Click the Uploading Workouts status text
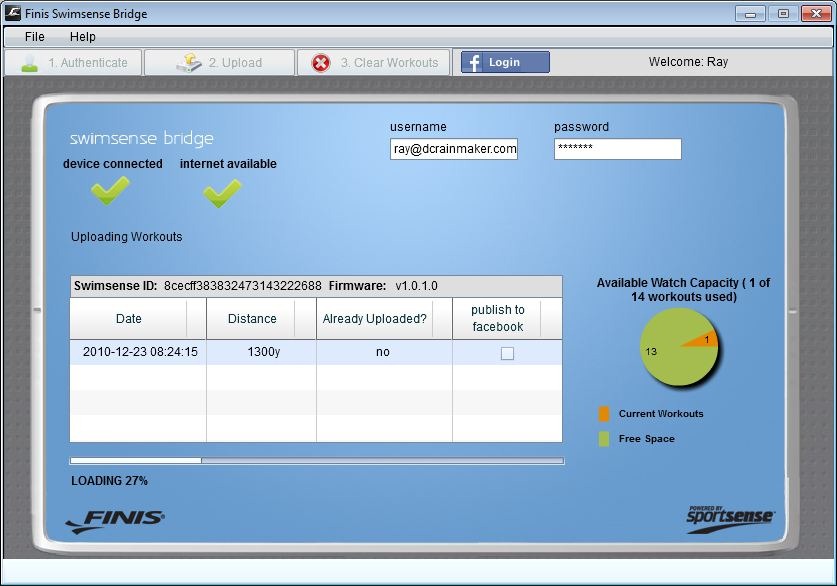 [127, 236]
